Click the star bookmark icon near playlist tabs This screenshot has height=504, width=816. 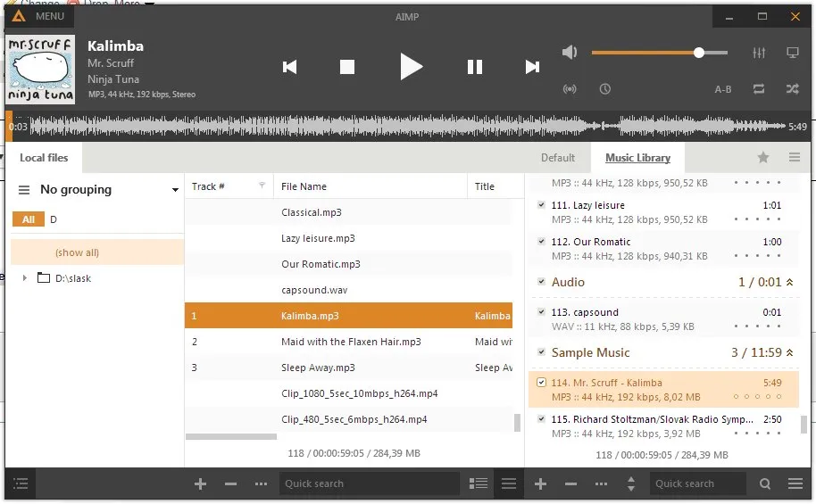pos(763,158)
